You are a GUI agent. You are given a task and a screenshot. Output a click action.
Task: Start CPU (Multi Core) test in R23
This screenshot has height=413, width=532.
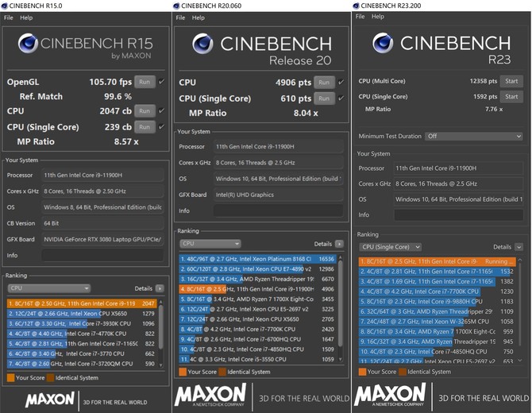(x=511, y=81)
